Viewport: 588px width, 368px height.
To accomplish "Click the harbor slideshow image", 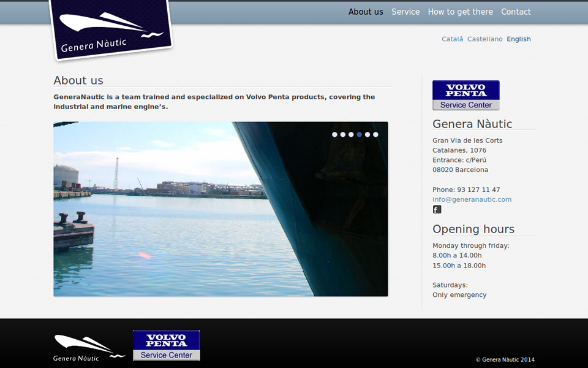I will pyautogui.click(x=221, y=209).
